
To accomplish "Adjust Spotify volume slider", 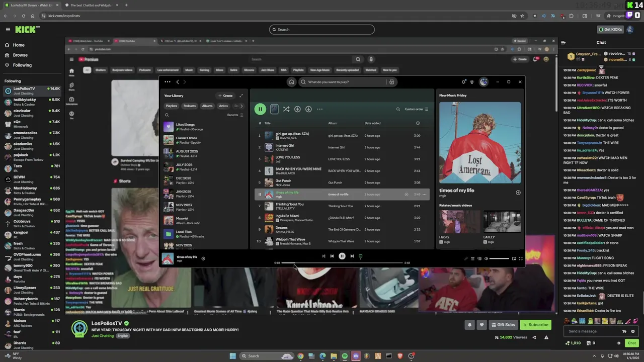I will tap(500, 258).
